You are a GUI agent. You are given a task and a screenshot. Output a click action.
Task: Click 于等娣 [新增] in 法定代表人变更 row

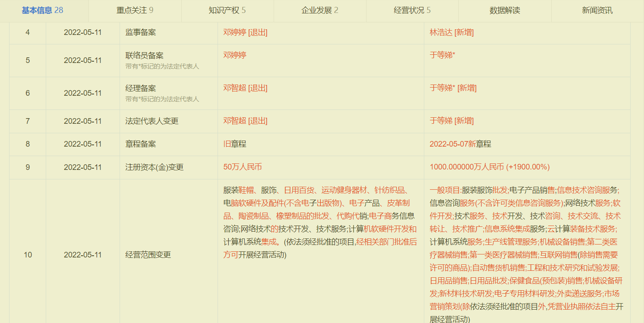(x=449, y=121)
